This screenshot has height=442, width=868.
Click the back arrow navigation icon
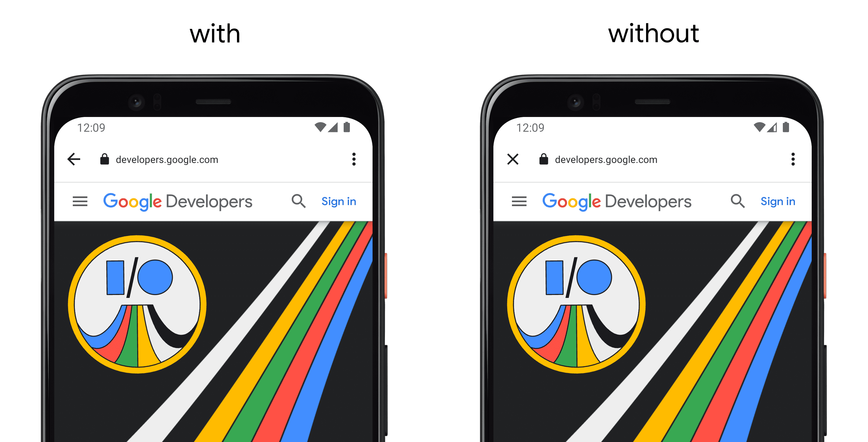pyautogui.click(x=73, y=159)
